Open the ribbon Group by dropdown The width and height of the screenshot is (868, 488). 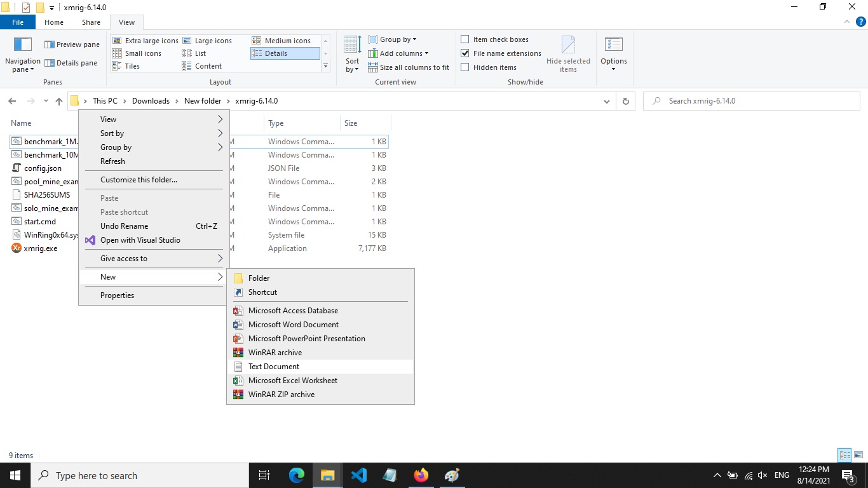(393, 39)
